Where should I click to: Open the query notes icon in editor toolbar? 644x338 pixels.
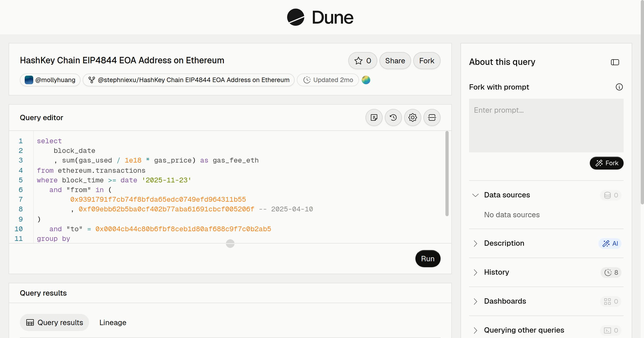point(374,117)
